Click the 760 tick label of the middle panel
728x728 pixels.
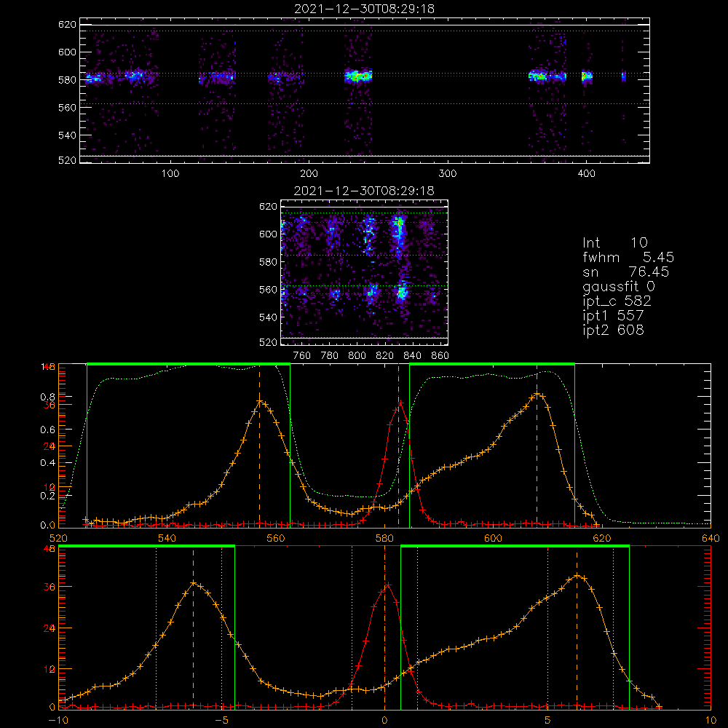[302, 356]
